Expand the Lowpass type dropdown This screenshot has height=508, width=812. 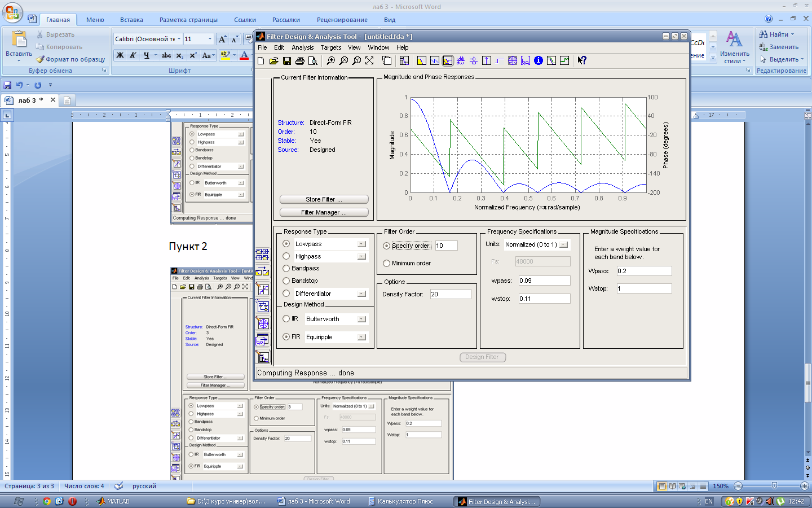(x=361, y=244)
